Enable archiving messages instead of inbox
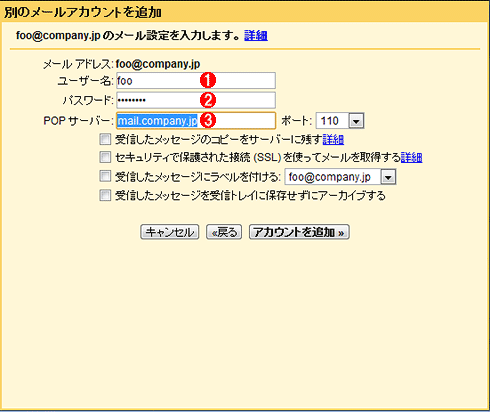This screenshot has width=490, height=412. 105,195
